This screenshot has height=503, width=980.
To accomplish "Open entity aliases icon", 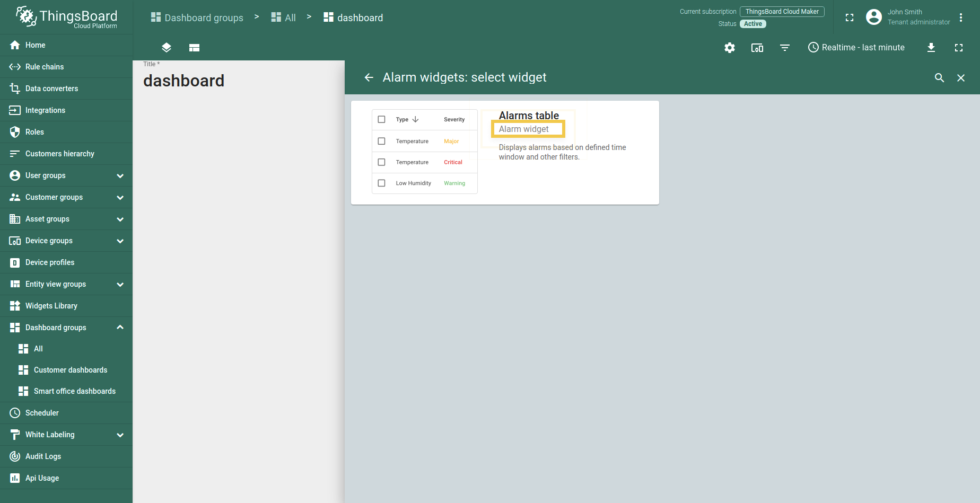I will click(x=757, y=48).
